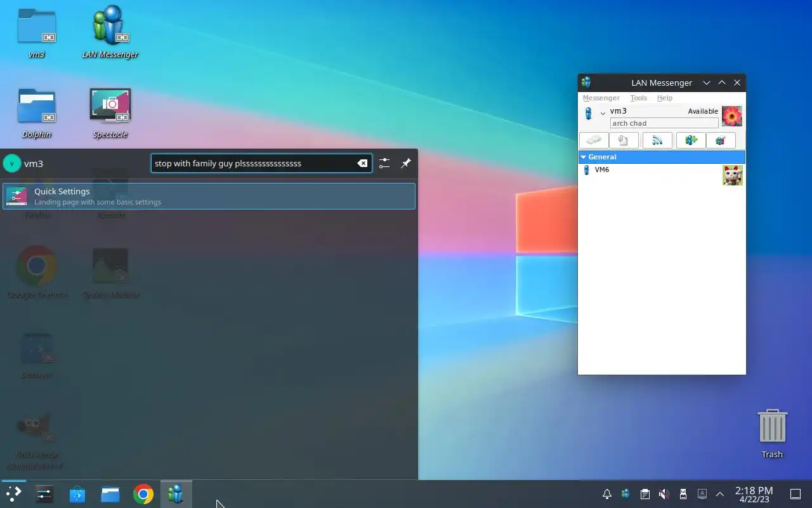Expand hidden system tray icons
This screenshot has height=508, width=812.
coord(720,494)
